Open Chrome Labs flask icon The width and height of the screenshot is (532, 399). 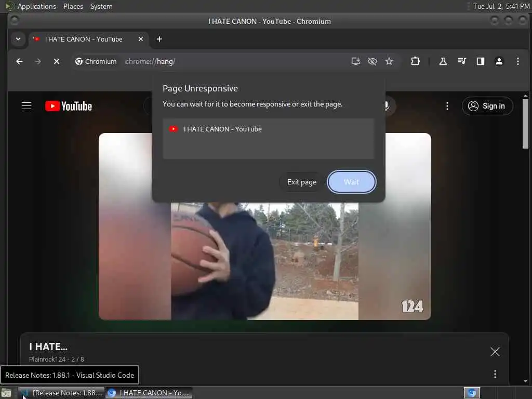click(x=443, y=61)
